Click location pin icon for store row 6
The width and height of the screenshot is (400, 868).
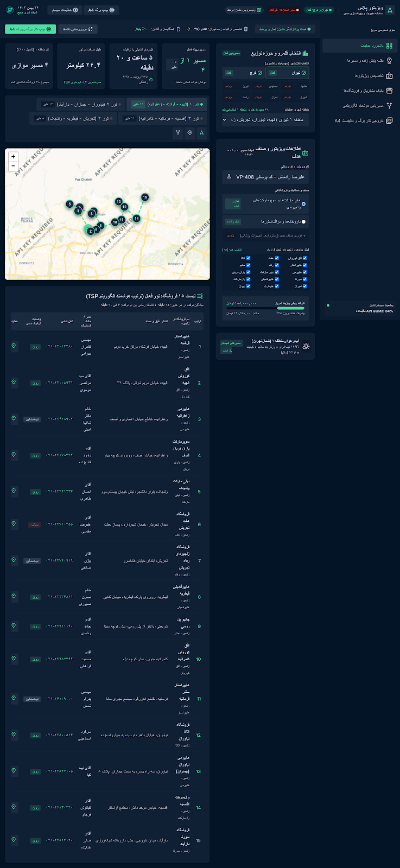click(14, 524)
